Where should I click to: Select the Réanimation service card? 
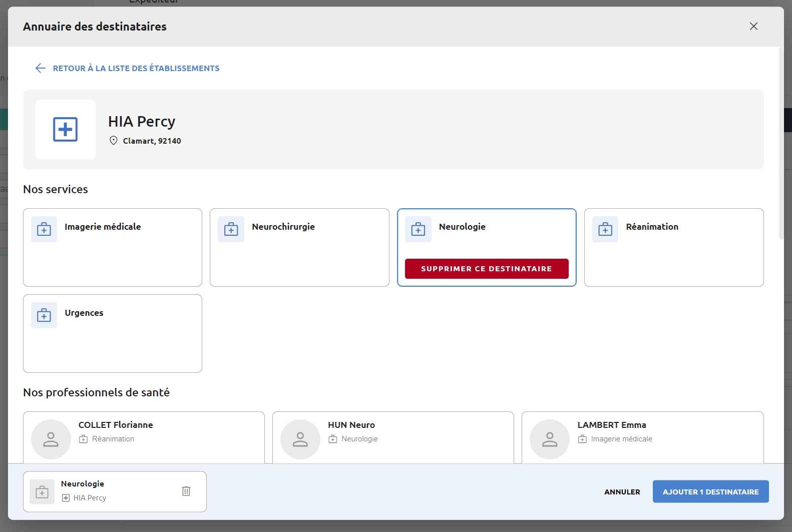click(x=674, y=247)
